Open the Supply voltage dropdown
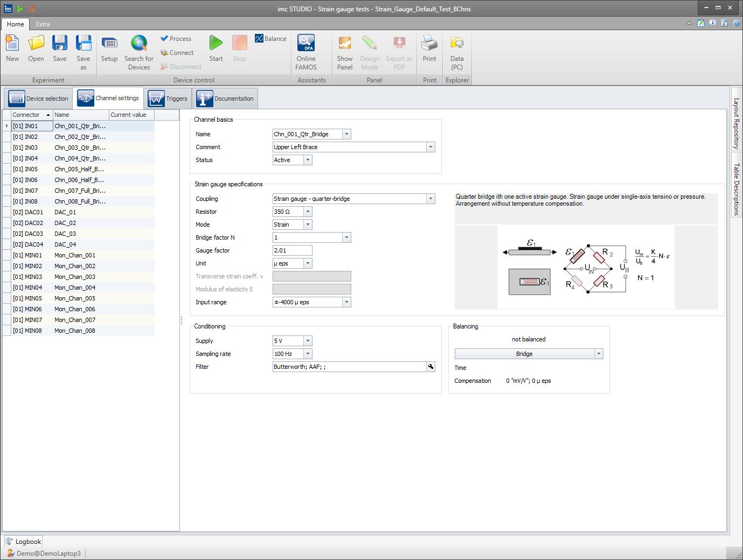This screenshot has height=560, width=743. pos(308,341)
